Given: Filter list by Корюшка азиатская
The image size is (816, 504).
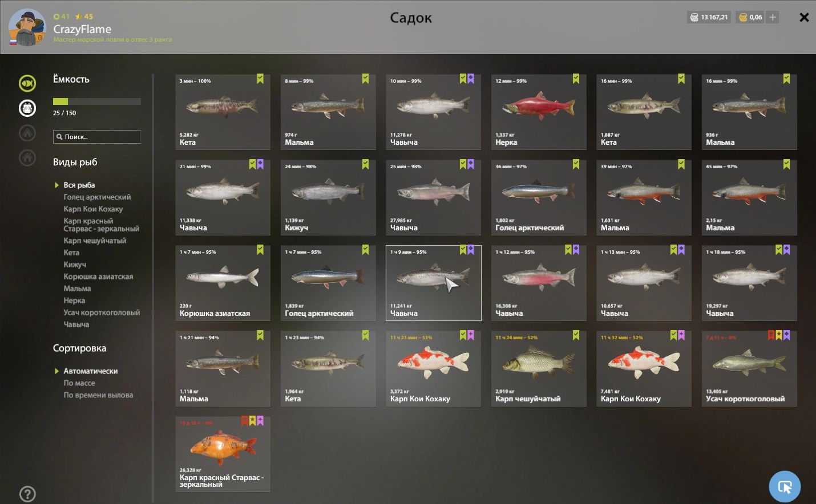Looking at the screenshot, I should tap(98, 277).
